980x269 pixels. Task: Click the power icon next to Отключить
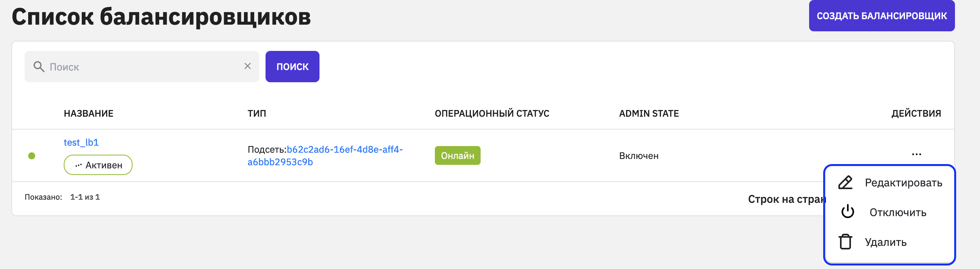(848, 211)
